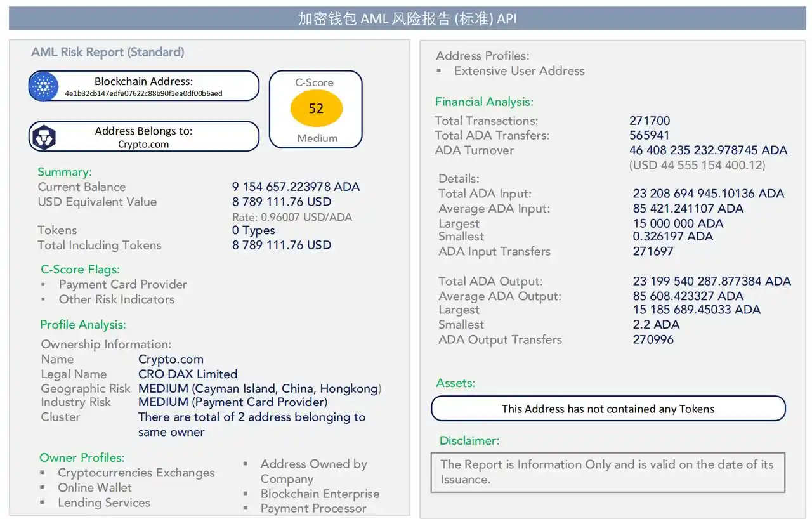
Task: Click the 'Profile Analysis' heading
Action: 82,324
